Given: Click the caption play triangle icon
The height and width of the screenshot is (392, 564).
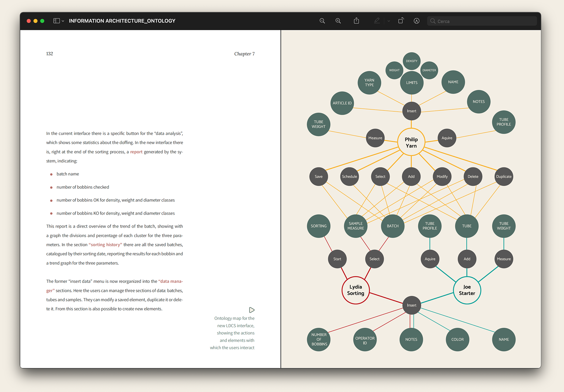Looking at the screenshot, I should point(252,310).
